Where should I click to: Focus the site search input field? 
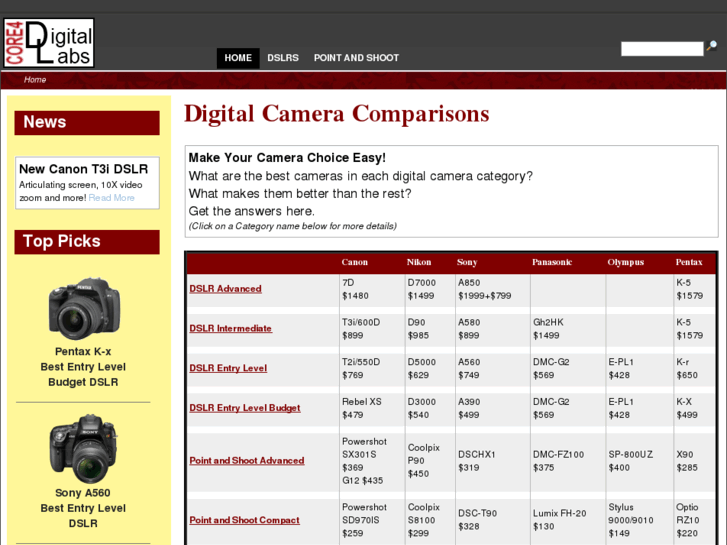[662, 48]
